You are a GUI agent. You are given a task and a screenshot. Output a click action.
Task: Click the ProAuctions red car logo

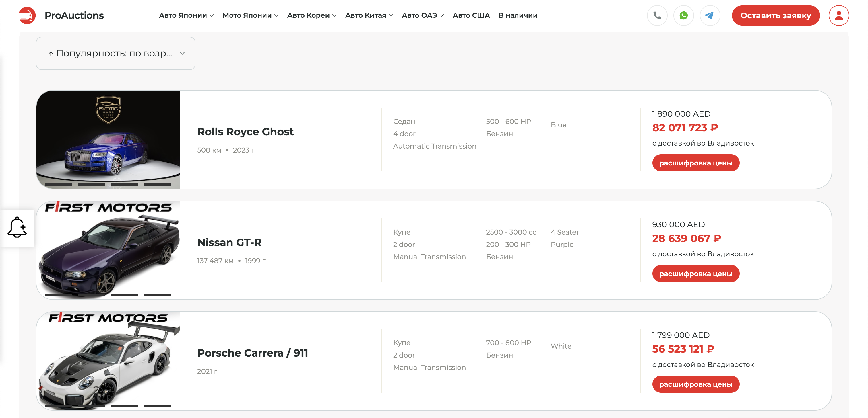click(x=27, y=15)
